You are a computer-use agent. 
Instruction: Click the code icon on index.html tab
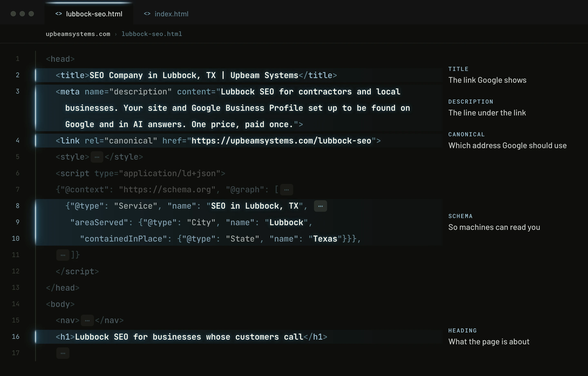tap(147, 14)
